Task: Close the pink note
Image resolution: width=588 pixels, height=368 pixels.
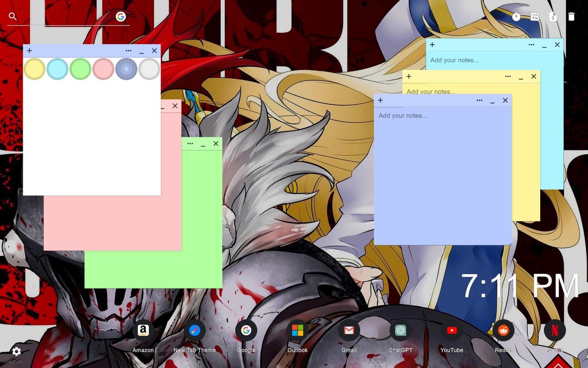Action: (175, 106)
